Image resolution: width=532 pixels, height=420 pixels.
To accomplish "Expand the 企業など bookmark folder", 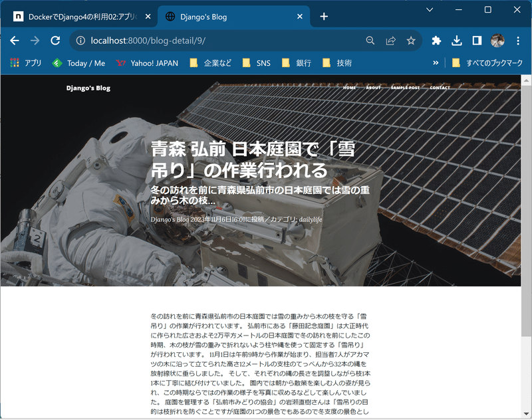I will pyautogui.click(x=211, y=63).
